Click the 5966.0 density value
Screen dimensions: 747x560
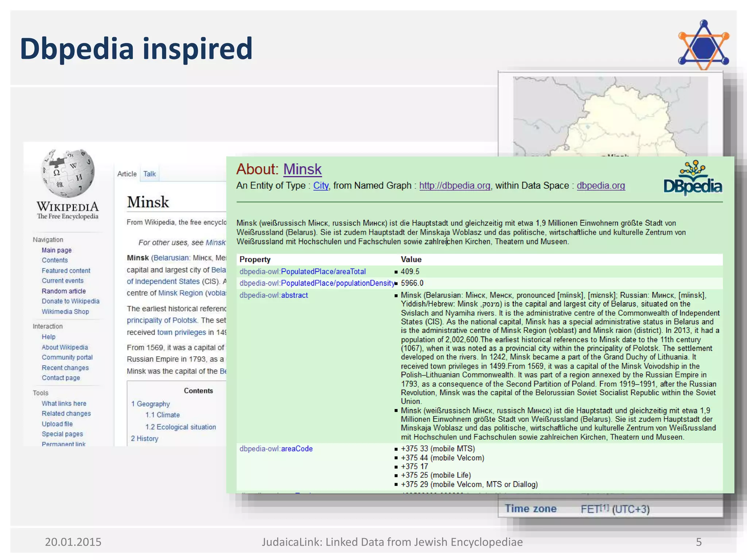tap(412, 283)
